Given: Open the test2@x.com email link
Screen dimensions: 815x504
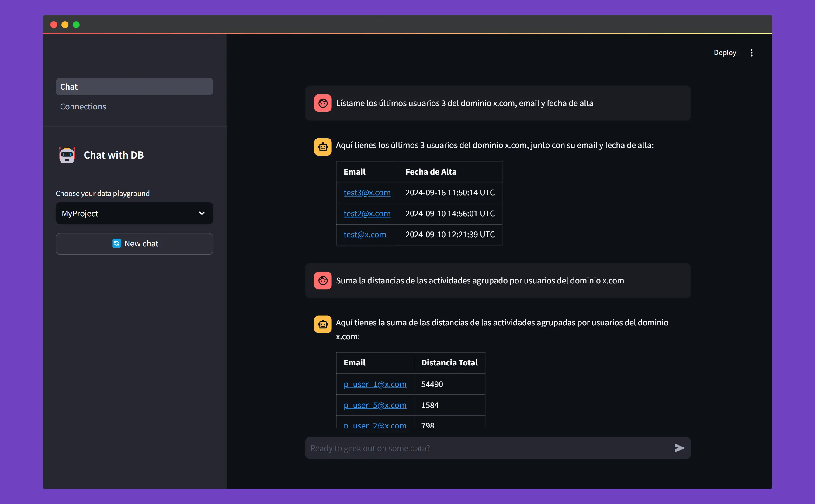Looking at the screenshot, I should pos(367,214).
